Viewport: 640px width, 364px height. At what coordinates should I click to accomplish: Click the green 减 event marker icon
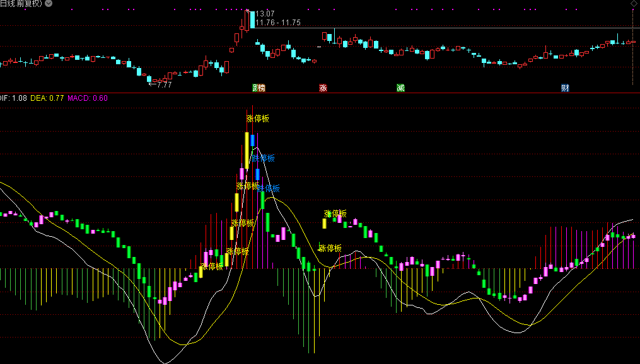400,88
